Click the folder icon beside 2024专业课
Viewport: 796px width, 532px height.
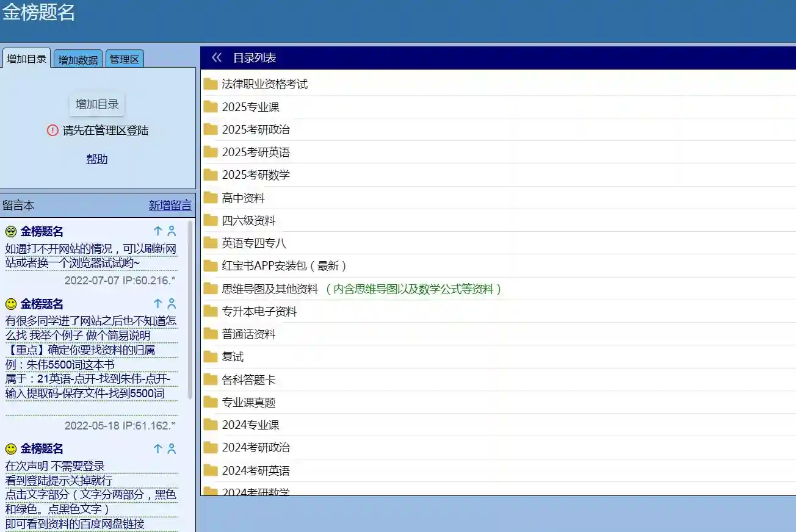coord(211,425)
